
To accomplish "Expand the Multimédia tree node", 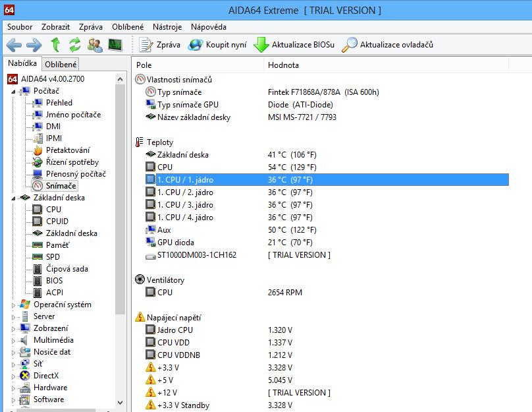I will coord(13,341).
